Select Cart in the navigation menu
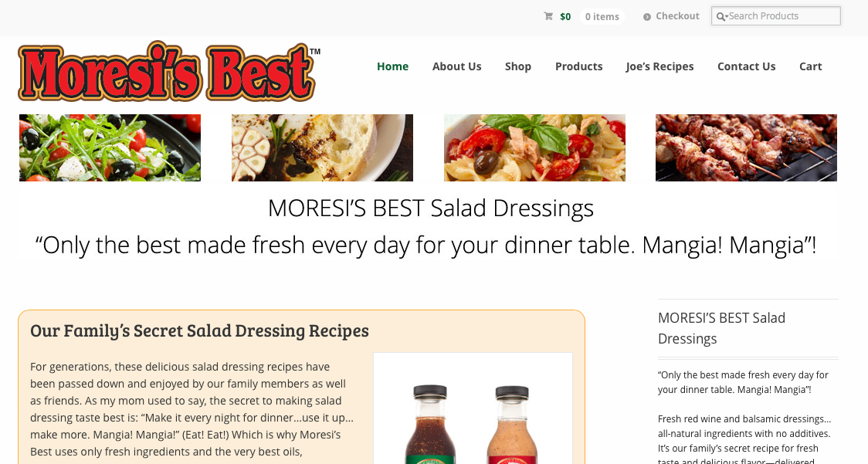The height and width of the screenshot is (464, 868). coord(810,66)
